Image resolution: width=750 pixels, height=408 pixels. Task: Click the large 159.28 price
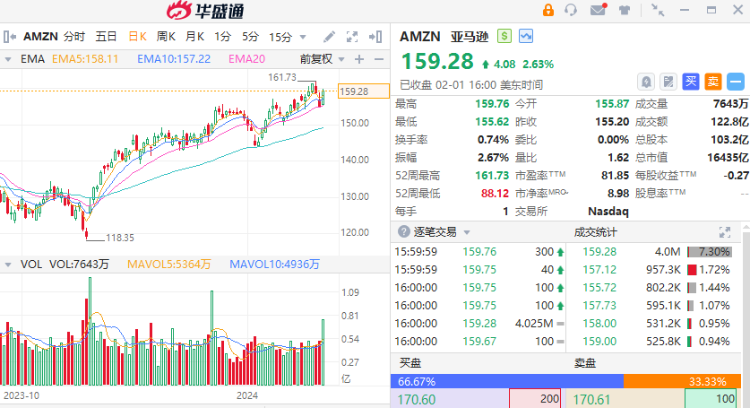coord(437,61)
